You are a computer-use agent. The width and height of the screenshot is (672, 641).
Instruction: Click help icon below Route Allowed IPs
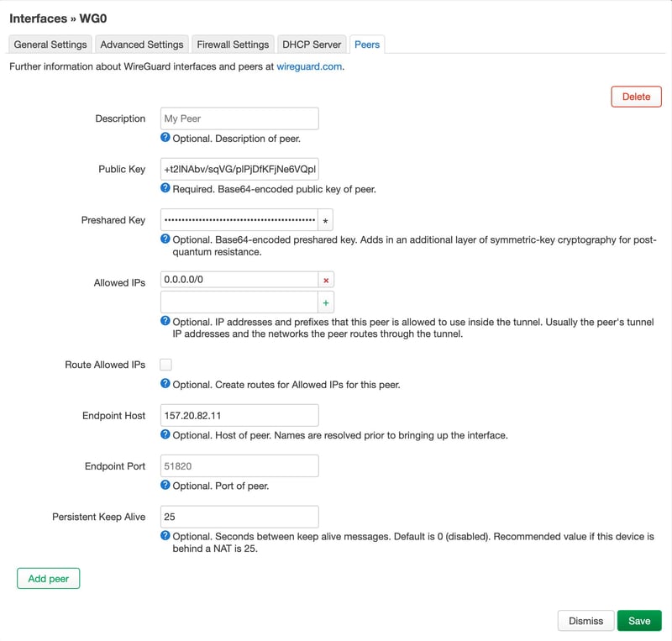(165, 385)
